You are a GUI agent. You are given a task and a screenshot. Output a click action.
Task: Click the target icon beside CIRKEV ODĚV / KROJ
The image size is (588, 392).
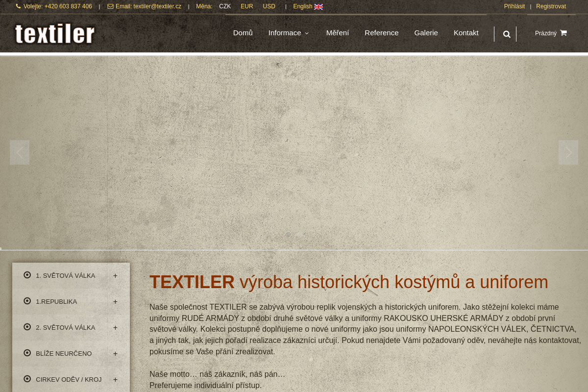click(x=27, y=379)
